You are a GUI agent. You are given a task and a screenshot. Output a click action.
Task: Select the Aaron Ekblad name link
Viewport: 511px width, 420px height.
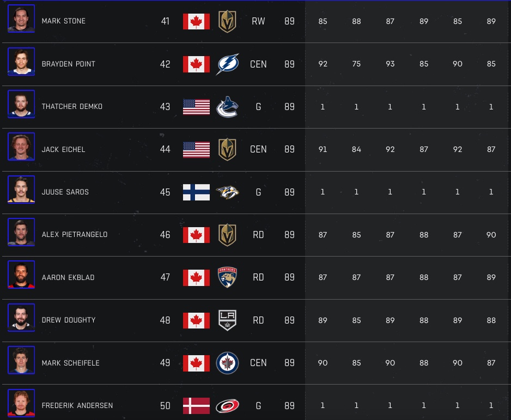pyautogui.click(x=68, y=277)
